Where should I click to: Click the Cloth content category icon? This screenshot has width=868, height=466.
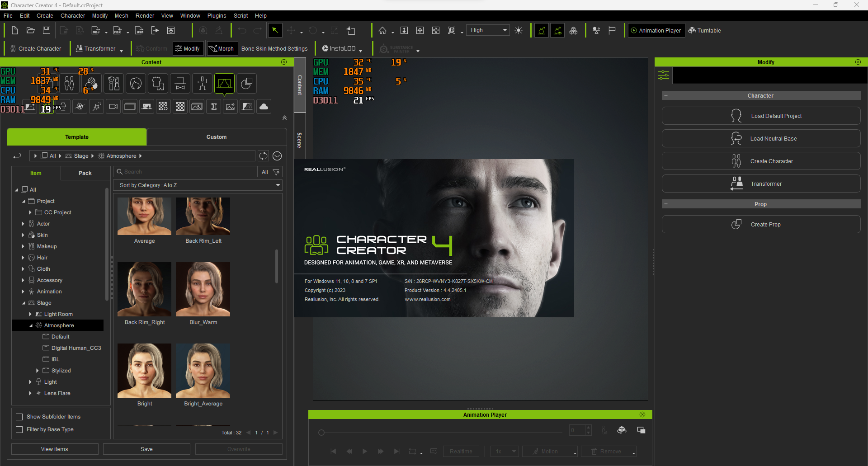click(x=158, y=84)
